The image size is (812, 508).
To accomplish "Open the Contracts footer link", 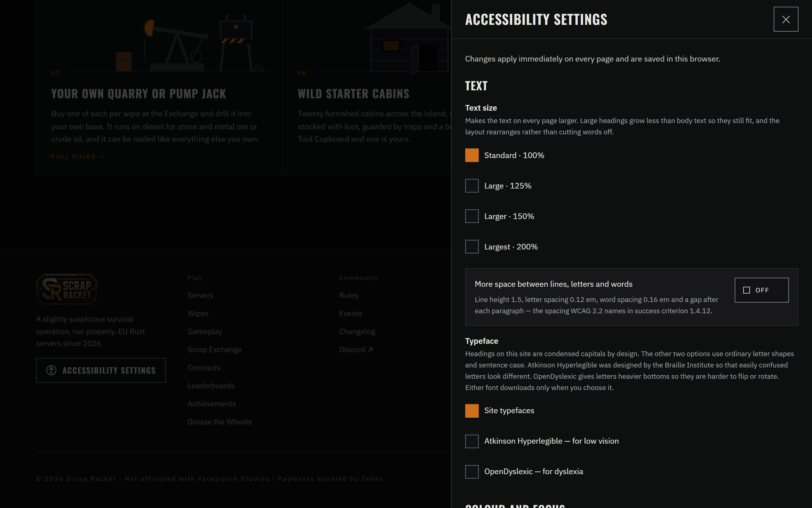I will [x=204, y=367].
